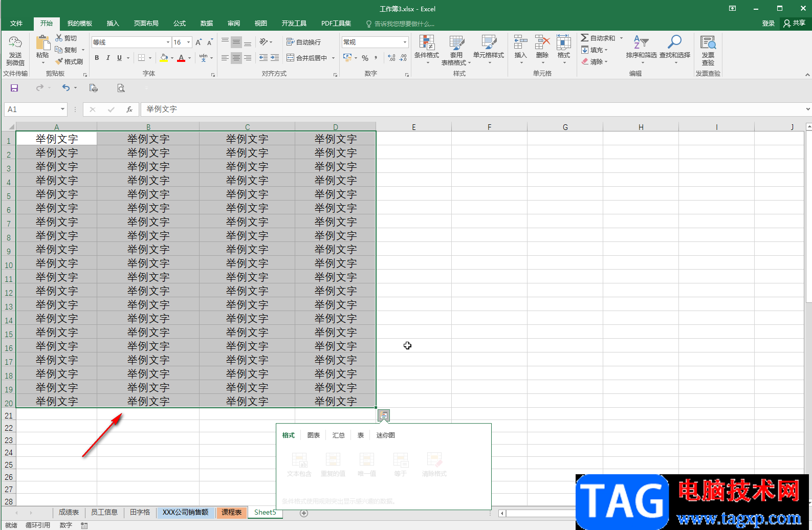Open the 成绩表 sheet
The image size is (812, 530).
coord(69,512)
